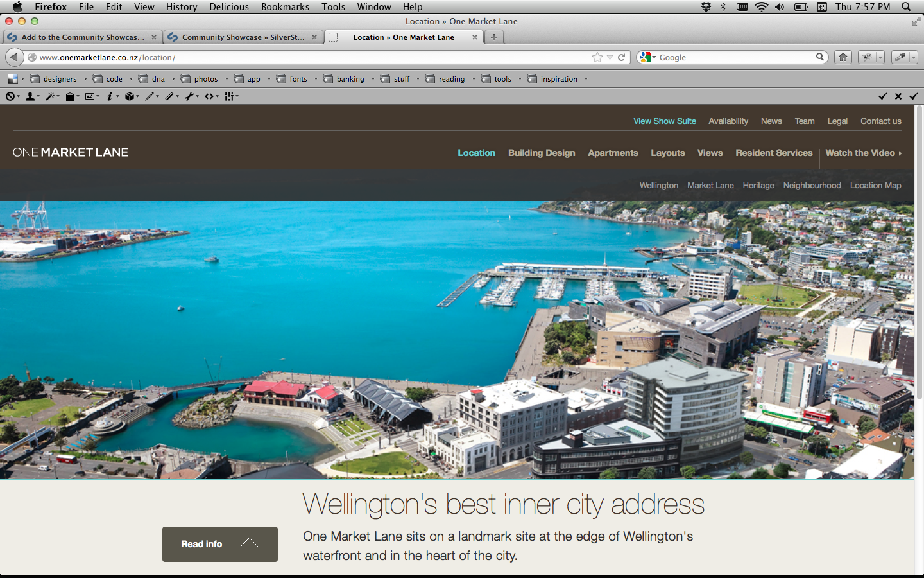Image resolution: width=924 pixels, height=578 pixels.
Task: Open the View Source menu (angle brackets icon)
Action: point(211,96)
